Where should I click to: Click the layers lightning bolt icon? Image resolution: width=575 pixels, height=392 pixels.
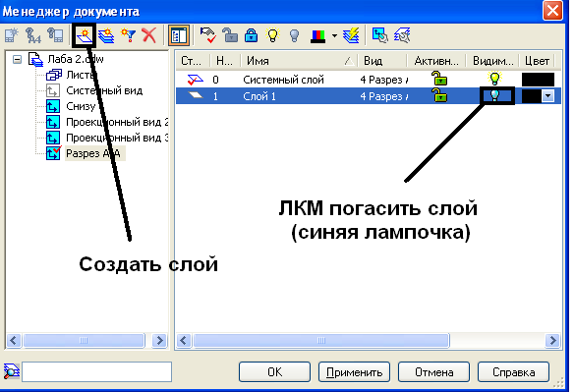(351, 35)
